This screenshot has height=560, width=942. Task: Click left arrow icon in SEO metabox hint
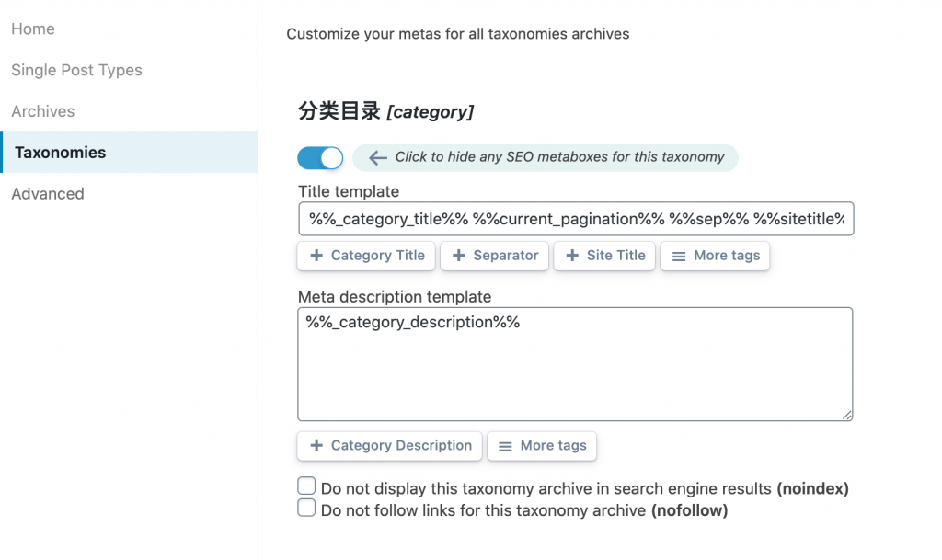377,157
